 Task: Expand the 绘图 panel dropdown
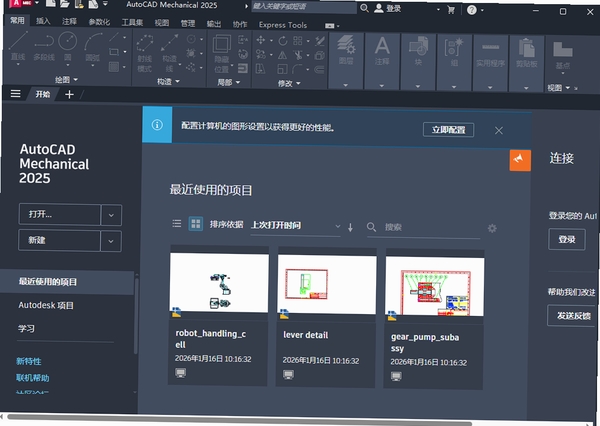[66, 80]
